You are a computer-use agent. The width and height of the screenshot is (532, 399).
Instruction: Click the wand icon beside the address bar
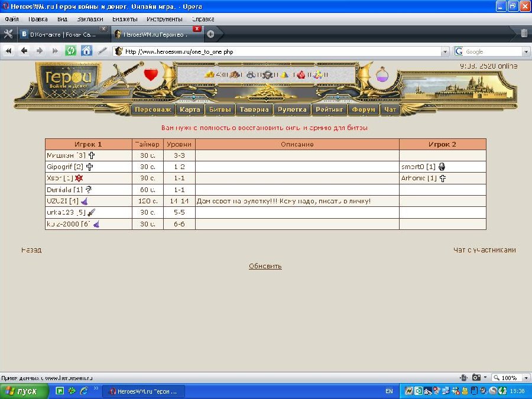[x=102, y=51]
